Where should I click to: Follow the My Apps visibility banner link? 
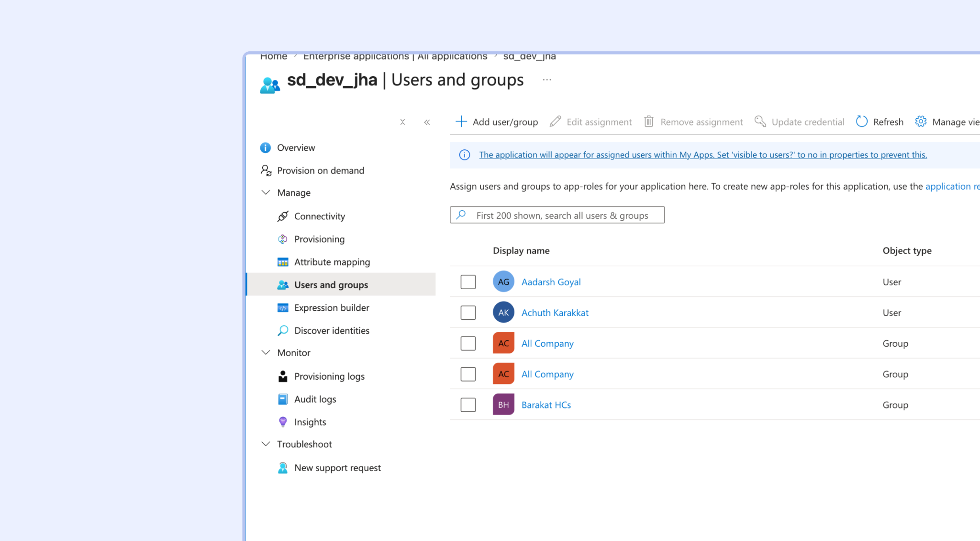coord(703,155)
